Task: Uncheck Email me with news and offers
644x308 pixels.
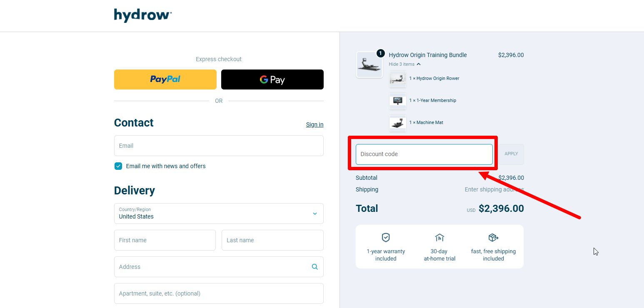Action: tap(118, 166)
